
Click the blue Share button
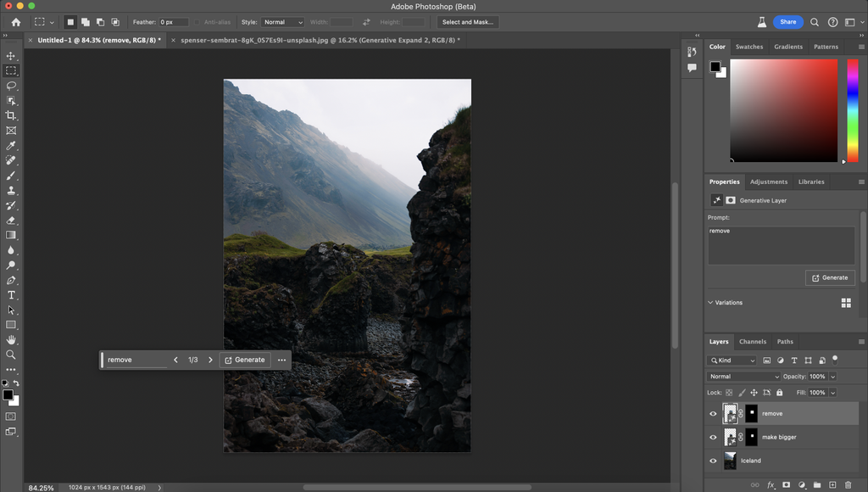coord(788,21)
